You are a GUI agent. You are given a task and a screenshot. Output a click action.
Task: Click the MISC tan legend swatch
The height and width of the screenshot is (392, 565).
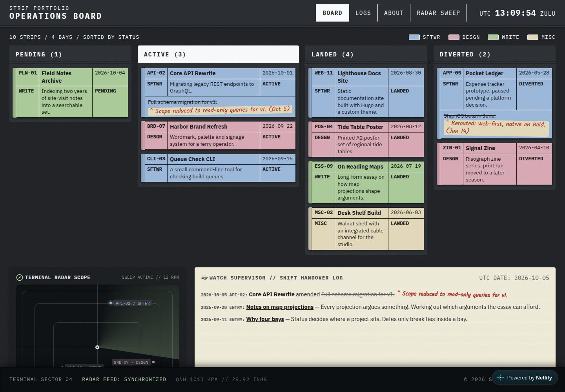tap(533, 37)
